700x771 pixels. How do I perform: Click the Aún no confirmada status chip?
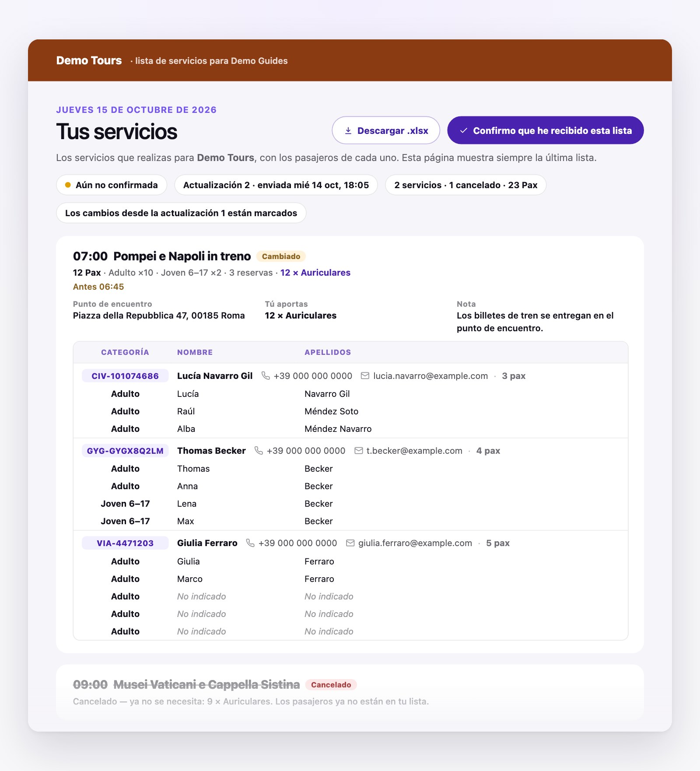[112, 185]
